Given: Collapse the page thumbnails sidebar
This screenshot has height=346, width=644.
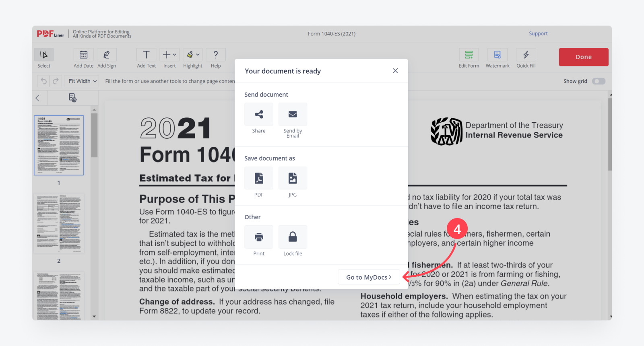Looking at the screenshot, I should pyautogui.click(x=37, y=98).
